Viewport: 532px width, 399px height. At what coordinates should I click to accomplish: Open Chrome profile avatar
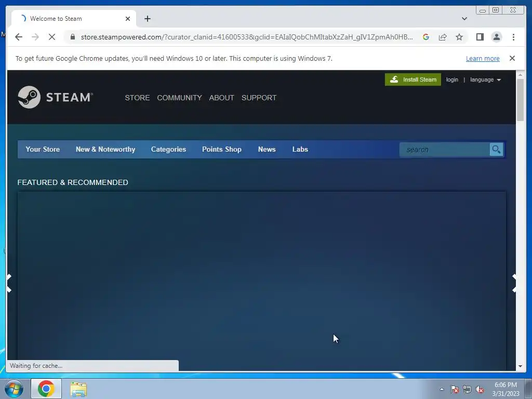[496, 37]
